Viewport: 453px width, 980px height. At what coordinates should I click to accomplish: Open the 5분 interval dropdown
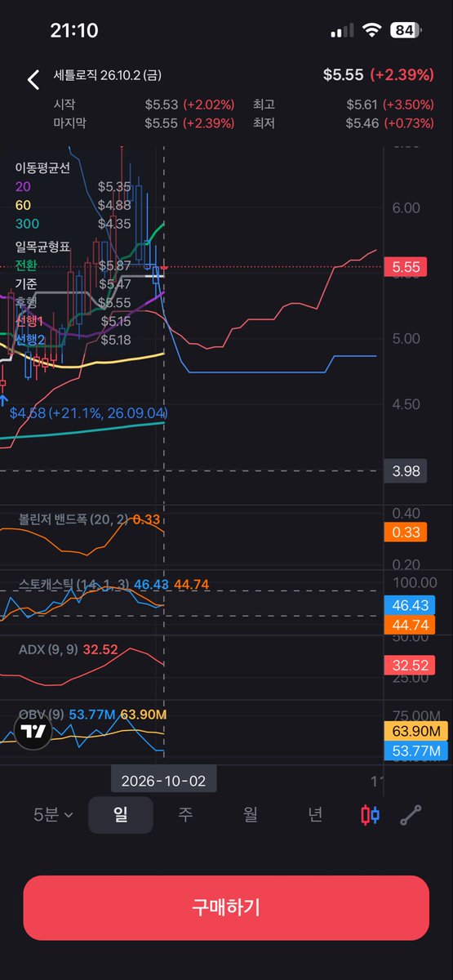[53, 815]
